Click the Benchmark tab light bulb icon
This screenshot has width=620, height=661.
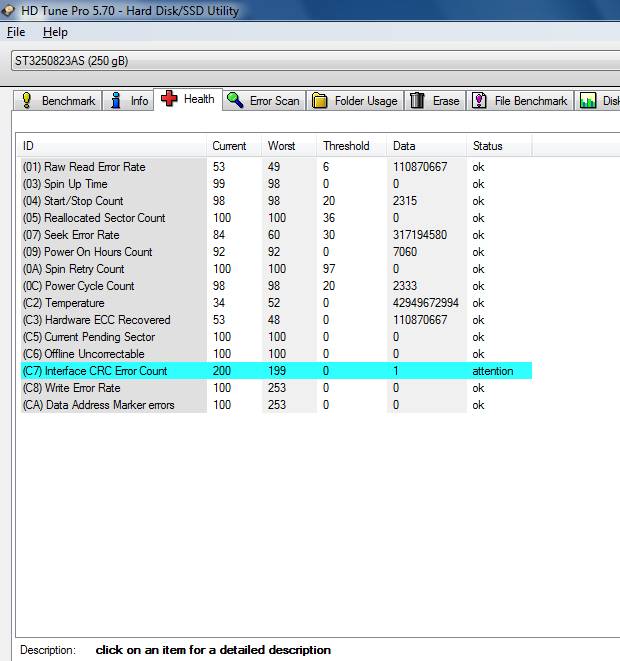click(27, 101)
